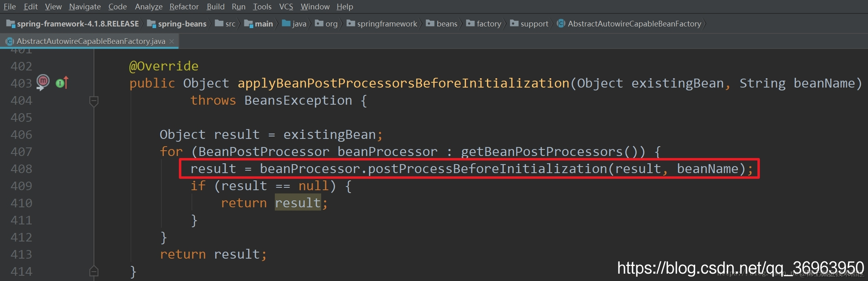The image size is (868, 281).
Task: Open the Tools menu
Action: tap(262, 7)
